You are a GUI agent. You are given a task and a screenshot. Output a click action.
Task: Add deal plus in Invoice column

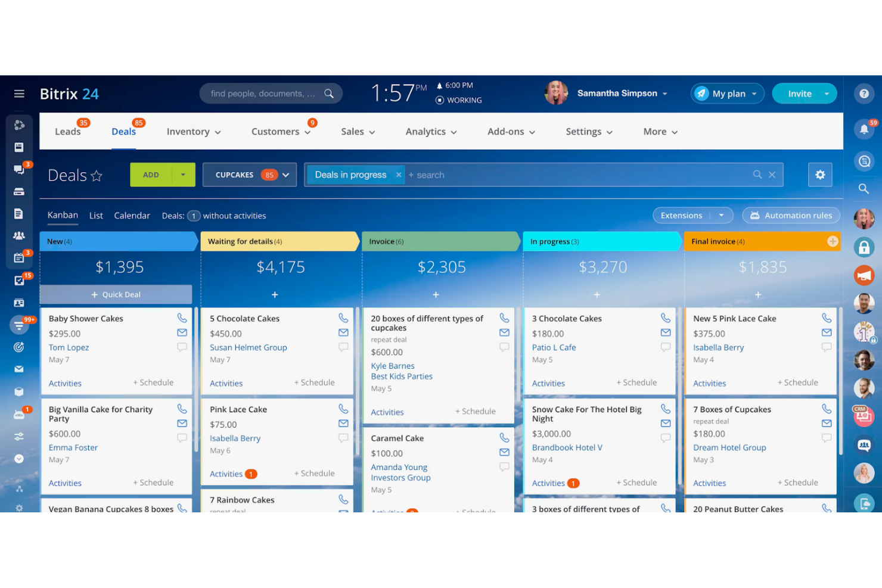pos(436,295)
